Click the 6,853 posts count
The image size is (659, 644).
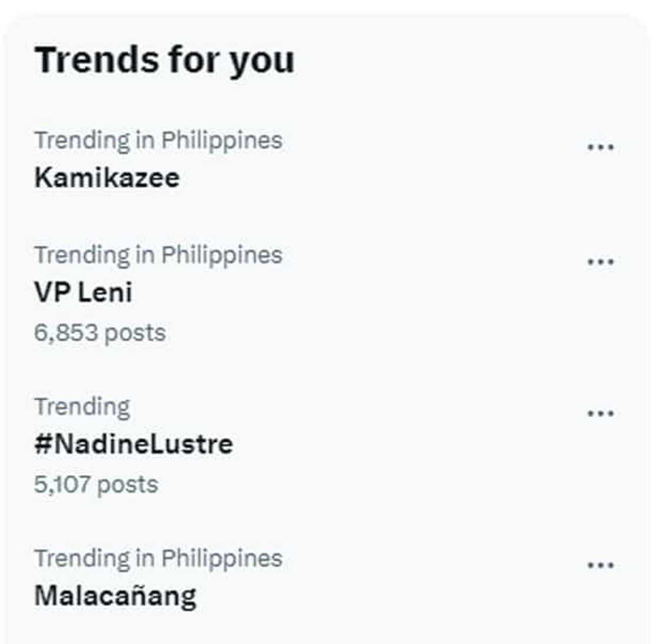click(x=99, y=333)
